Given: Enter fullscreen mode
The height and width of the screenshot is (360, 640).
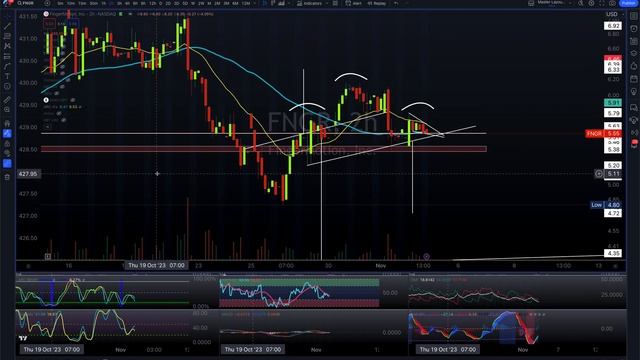Looking at the screenshot, I should (x=602, y=3).
